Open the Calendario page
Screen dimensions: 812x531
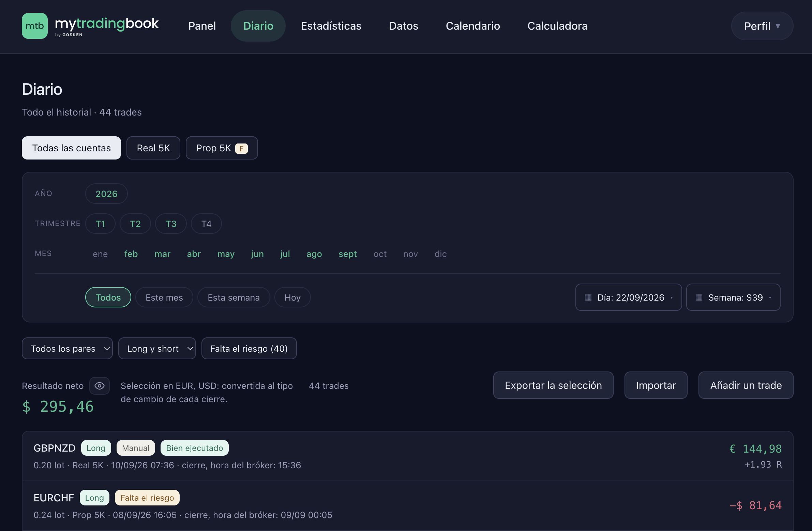(472, 26)
